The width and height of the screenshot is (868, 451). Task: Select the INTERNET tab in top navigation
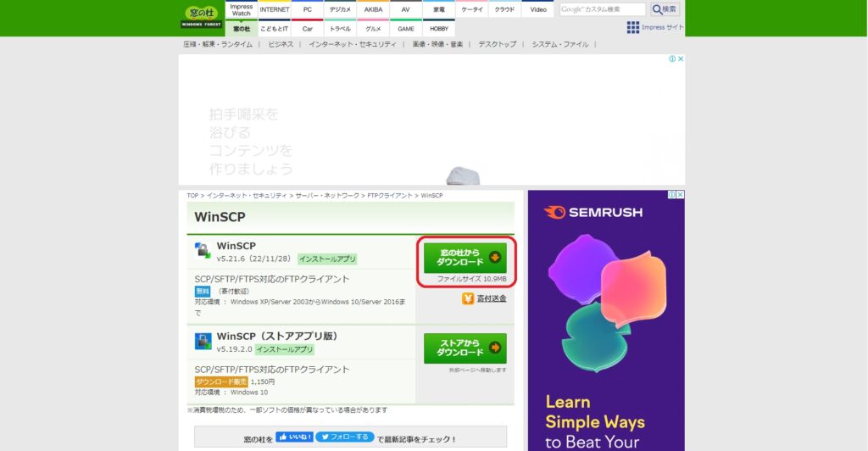click(275, 9)
